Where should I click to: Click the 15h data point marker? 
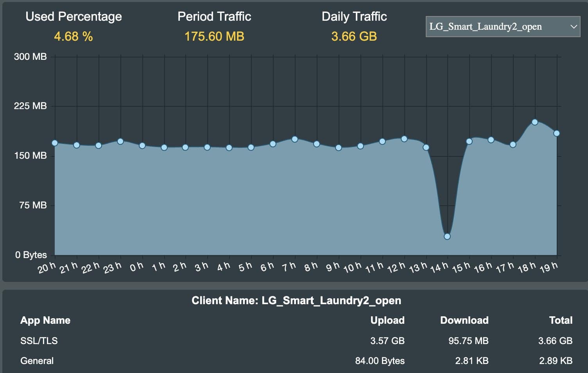[469, 142]
